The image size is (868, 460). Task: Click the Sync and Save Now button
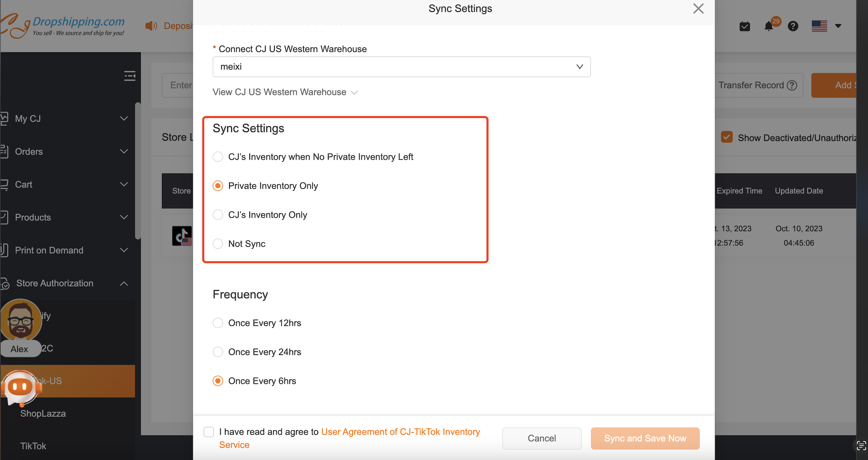[644, 438]
